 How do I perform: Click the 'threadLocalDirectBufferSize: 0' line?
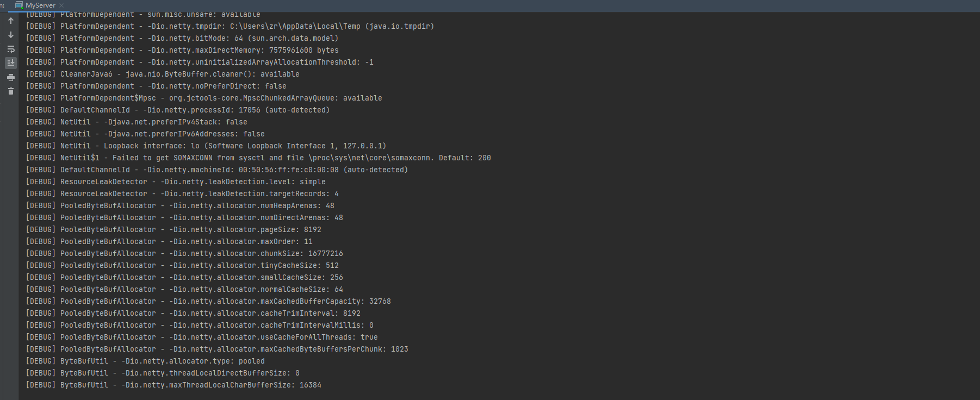pos(163,373)
